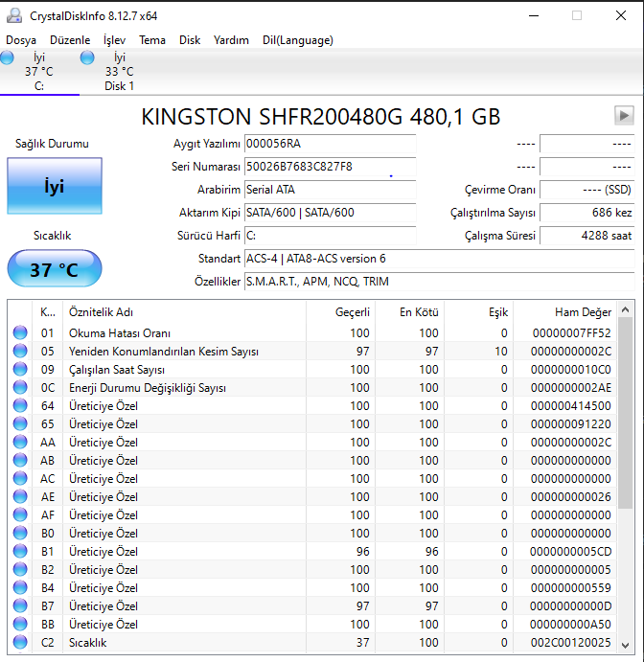Click status orb for attribute B0

pos(20,533)
